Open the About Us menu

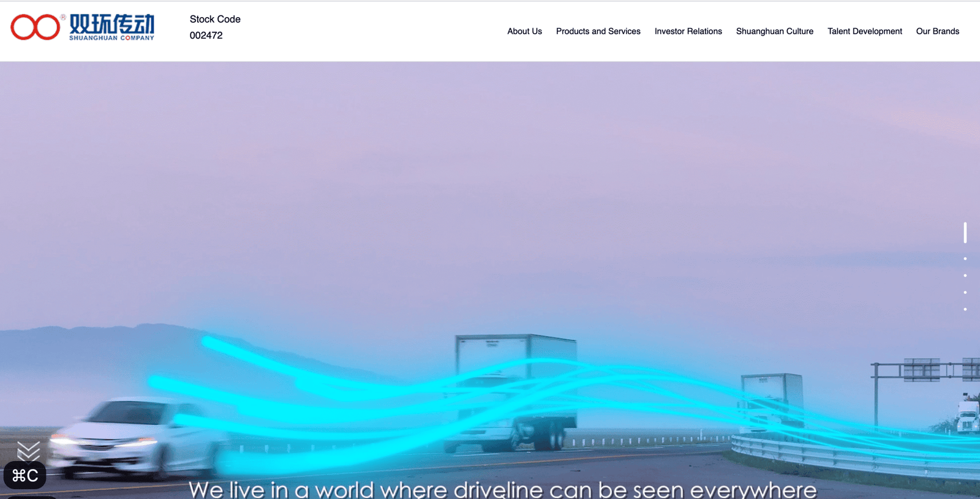pyautogui.click(x=524, y=31)
